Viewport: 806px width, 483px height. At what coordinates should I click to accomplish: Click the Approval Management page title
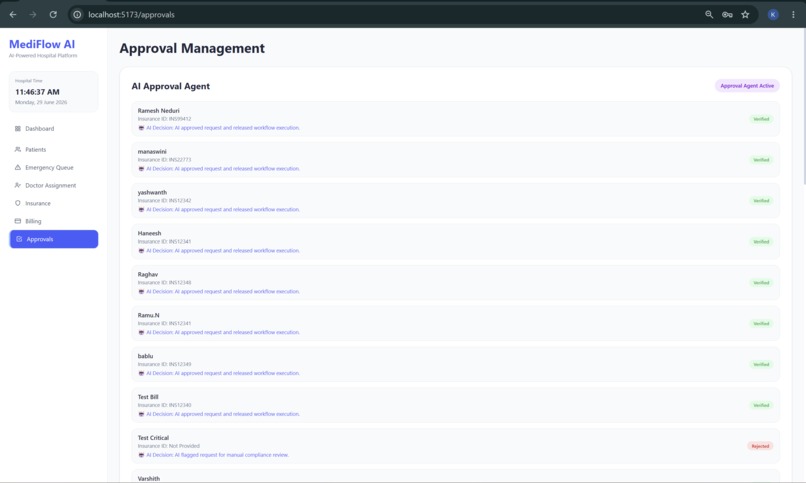[192, 48]
